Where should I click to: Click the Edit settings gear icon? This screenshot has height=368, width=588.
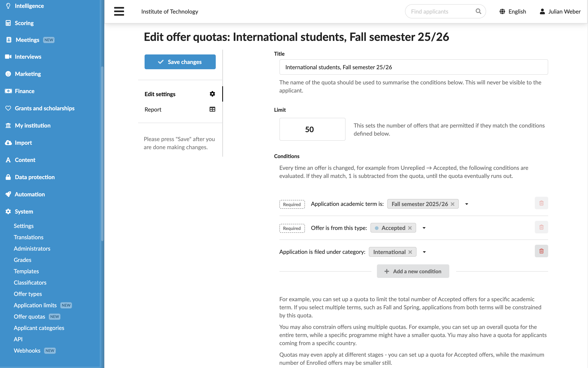click(212, 94)
